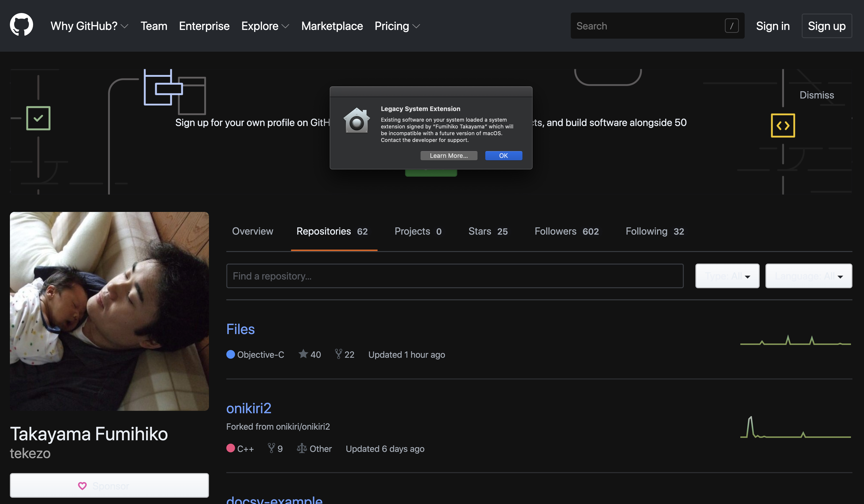Click the Learn More... button

coord(449,155)
